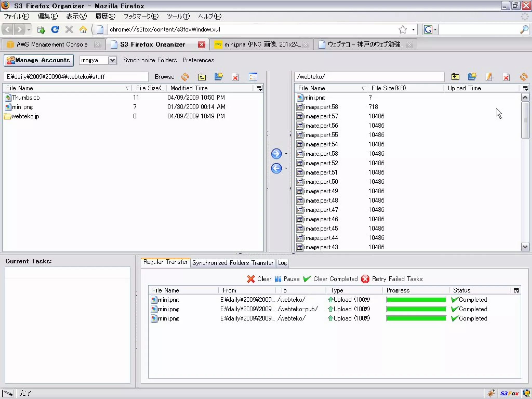Delete the selected local file
Image resolution: width=532 pixels, height=399 pixels.
(x=236, y=77)
